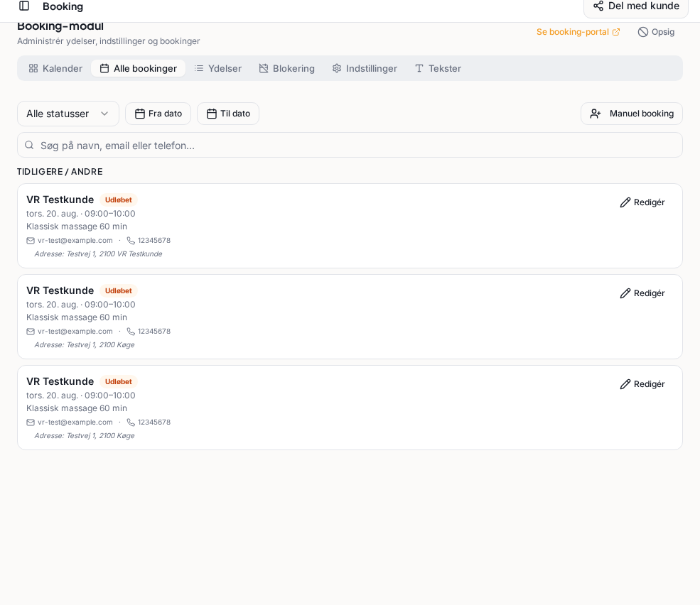This screenshot has height=605, width=700.
Task: Click the magnifier icon in the search field
Action: click(x=29, y=145)
